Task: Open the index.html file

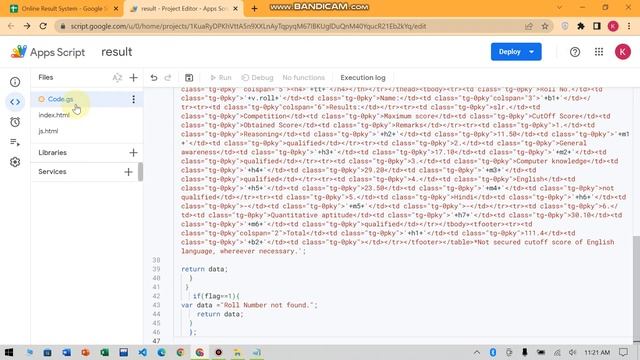Action: pos(54,115)
